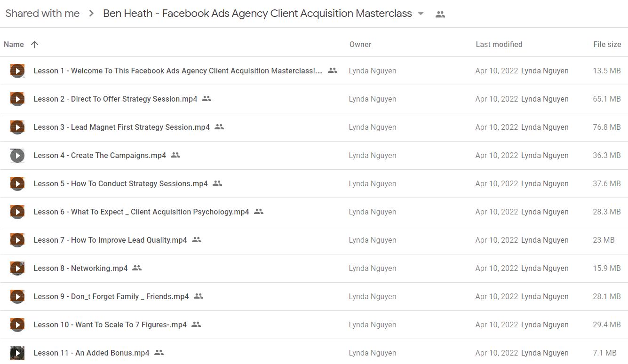Viewport: 628px width, 364px height.
Task: Click the Lesson 9 video file icon
Action: [17, 297]
